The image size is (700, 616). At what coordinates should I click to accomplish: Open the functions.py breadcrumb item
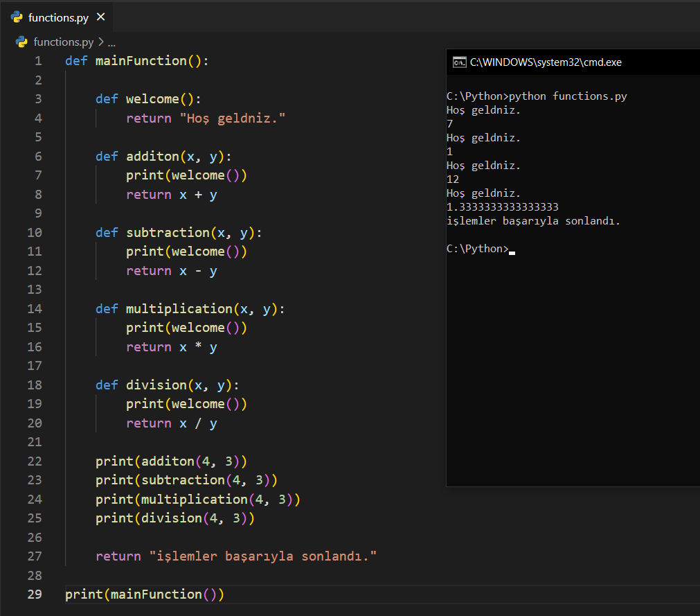[x=63, y=42]
